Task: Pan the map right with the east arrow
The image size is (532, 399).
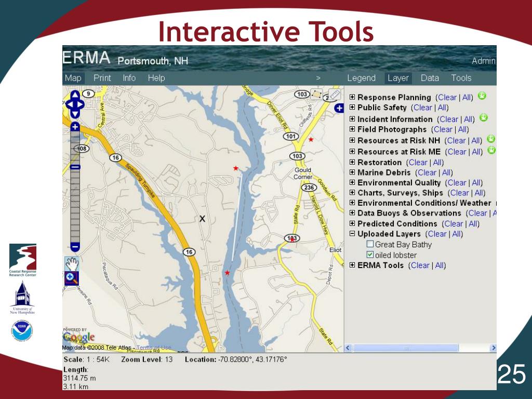Action: point(81,104)
